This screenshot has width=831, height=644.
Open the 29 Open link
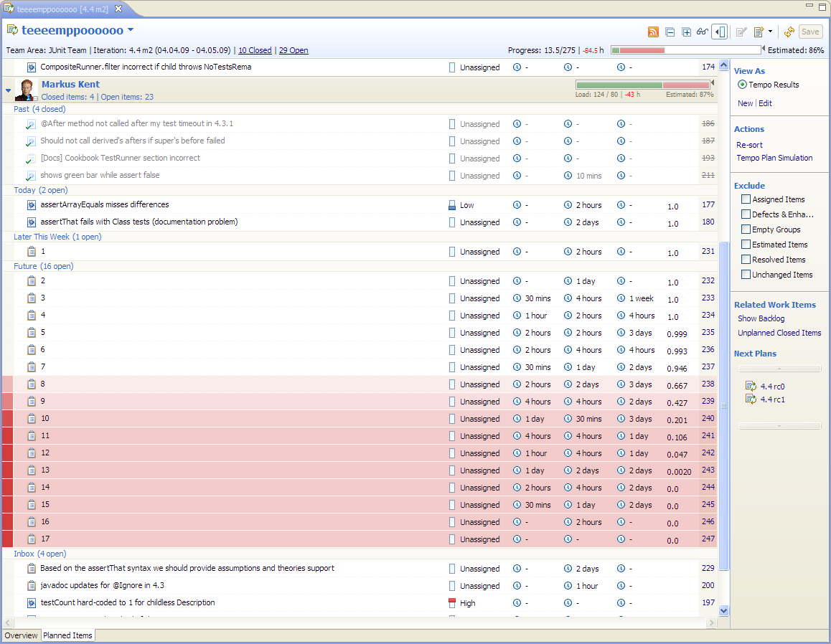pyautogui.click(x=294, y=50)
